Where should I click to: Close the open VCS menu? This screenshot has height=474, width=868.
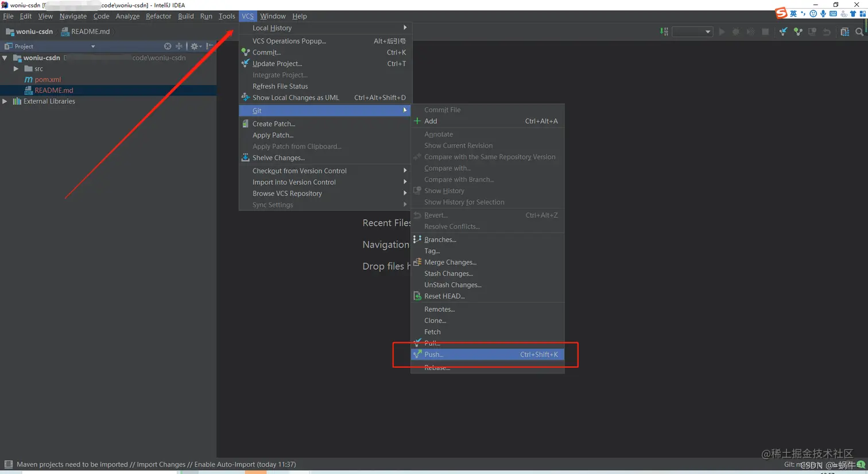[247, 16]
